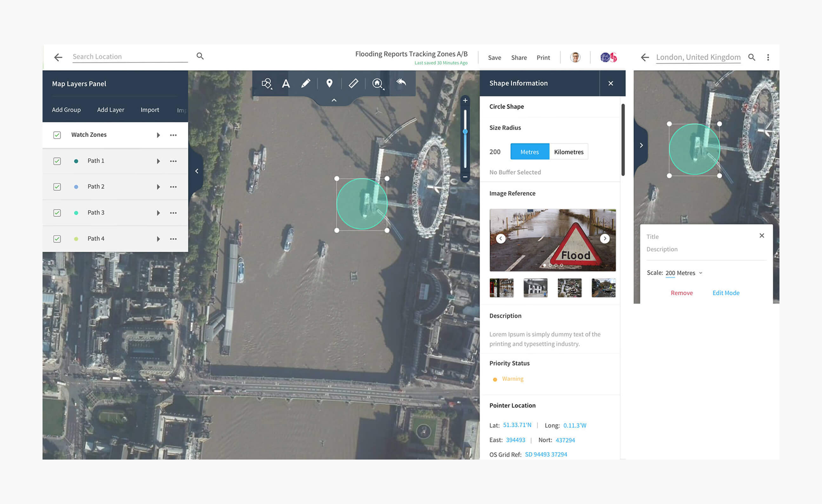The image size is (822, 504).
Task: Click the map zoom-in plus button
Action: [x=465, y=100]
